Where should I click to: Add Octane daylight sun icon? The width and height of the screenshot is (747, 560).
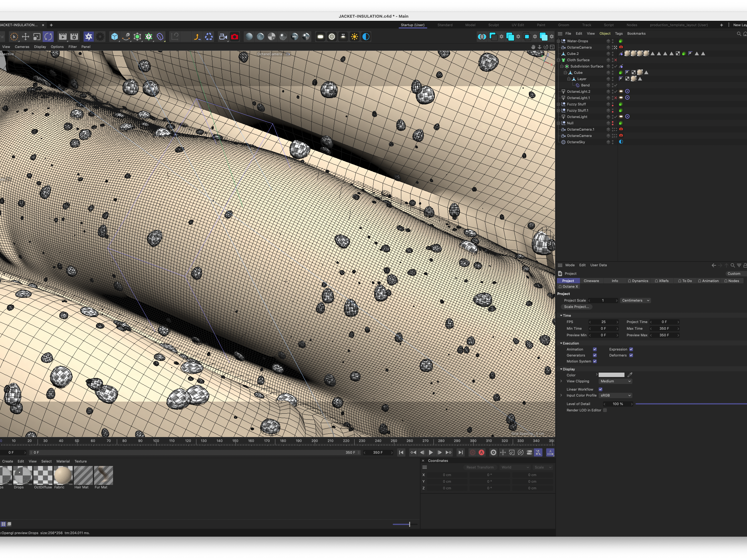[355, 37]
